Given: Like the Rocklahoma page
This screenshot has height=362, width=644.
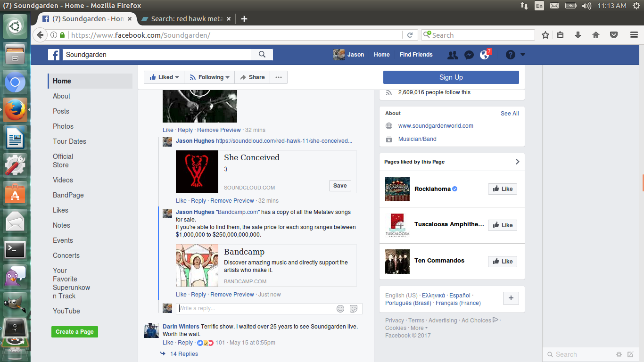Looking at the screenshot, I should [x=503, y=189].
